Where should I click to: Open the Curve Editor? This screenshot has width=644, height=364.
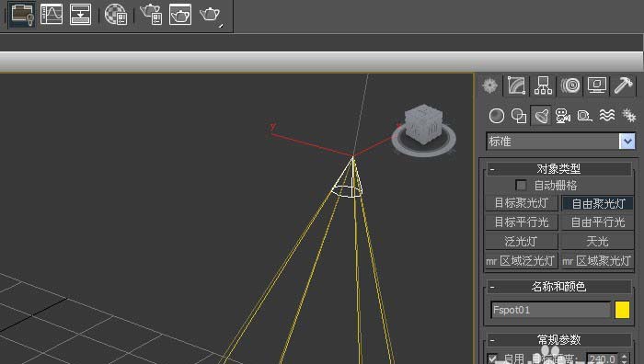tap(52, 15)
